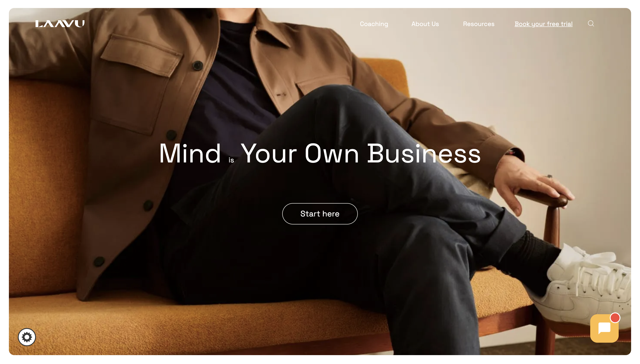
Task: Click the word Your in the headline
Action: (269, 154)
